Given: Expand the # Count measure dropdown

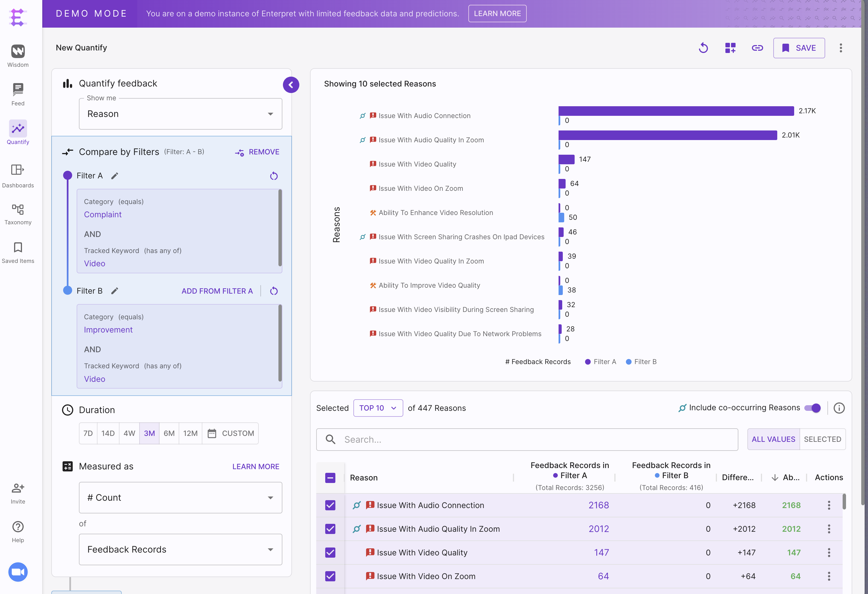Looking at the screenshot, I should [180, 498].
